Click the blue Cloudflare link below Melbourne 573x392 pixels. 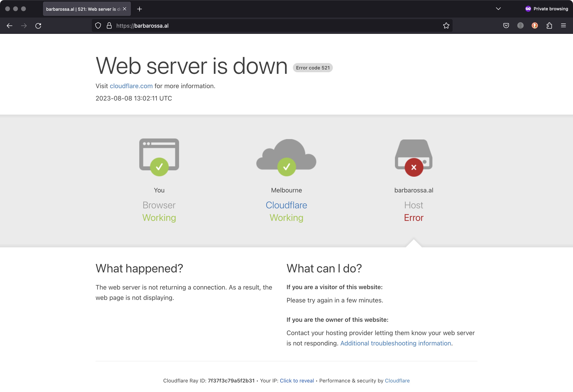click(286, 205)
